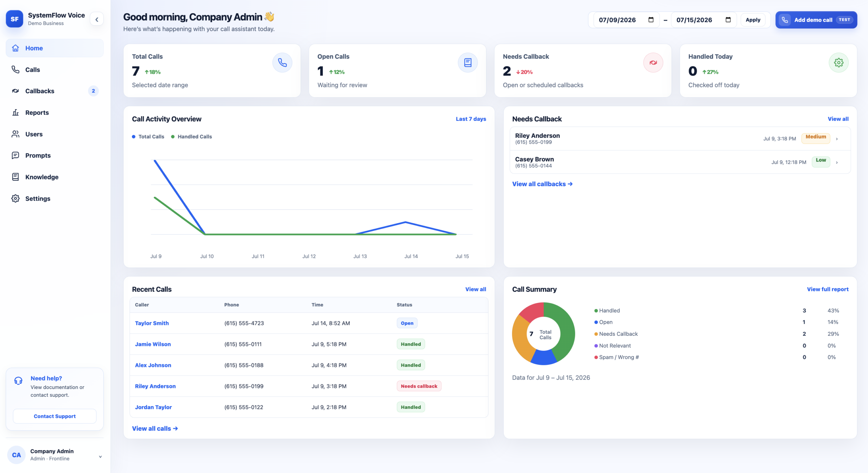The width and height of the screenshot is (868, 473).
Task: Open caller Riley Anderson in Recent Calls
Action: 155,386
